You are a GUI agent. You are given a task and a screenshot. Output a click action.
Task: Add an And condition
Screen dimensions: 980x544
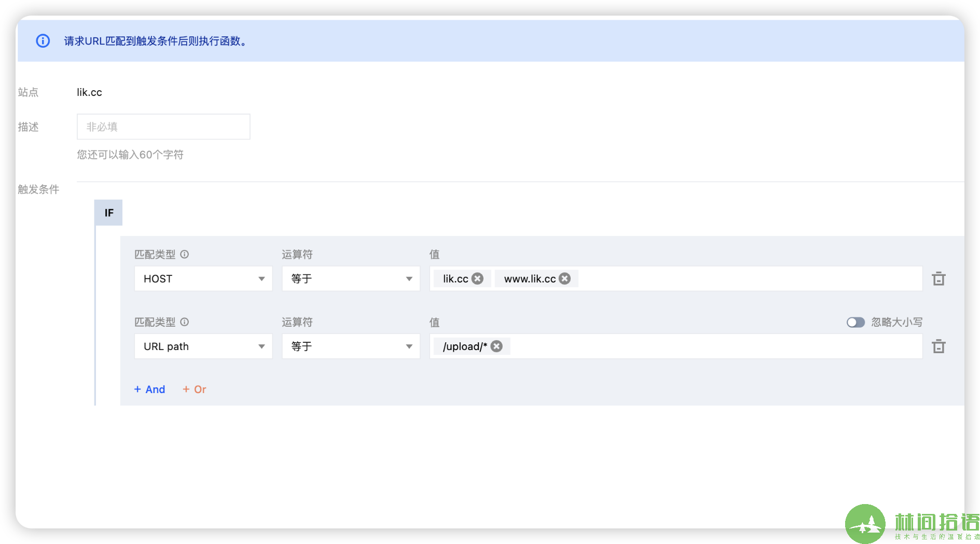149,389
